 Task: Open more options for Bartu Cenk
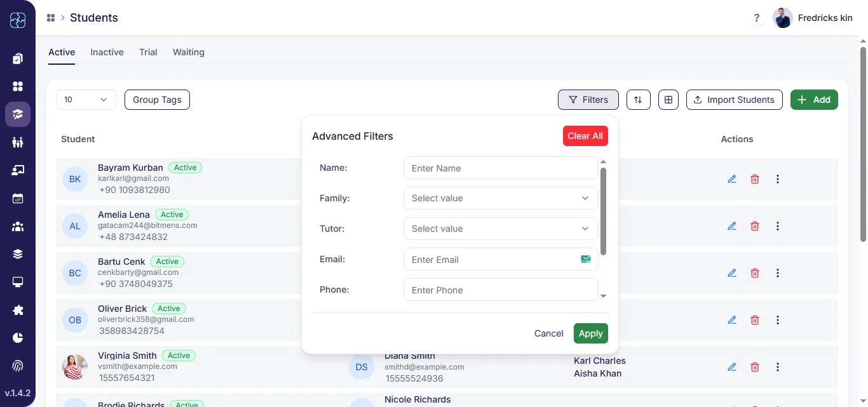click(x=778, y=273)
